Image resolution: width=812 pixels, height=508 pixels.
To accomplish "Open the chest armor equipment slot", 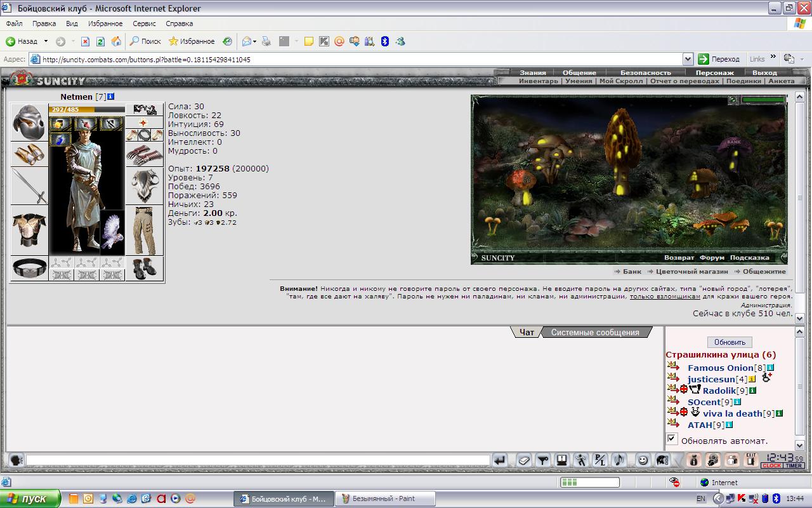I will pos(29,230).
